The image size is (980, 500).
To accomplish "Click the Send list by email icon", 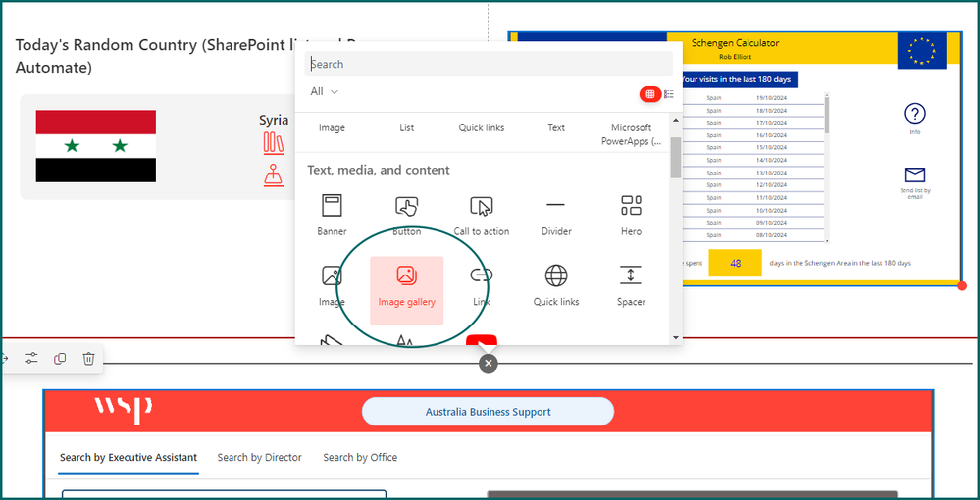I will [915, 175].
